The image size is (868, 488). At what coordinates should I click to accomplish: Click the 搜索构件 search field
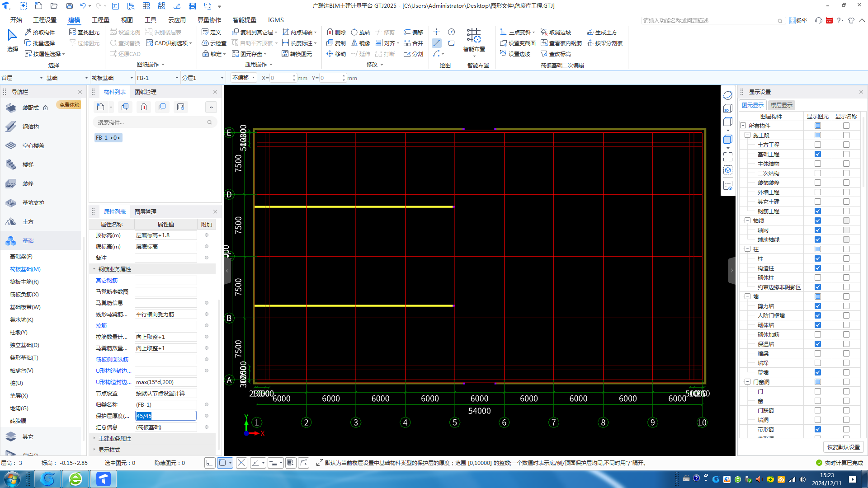[155, 122]
